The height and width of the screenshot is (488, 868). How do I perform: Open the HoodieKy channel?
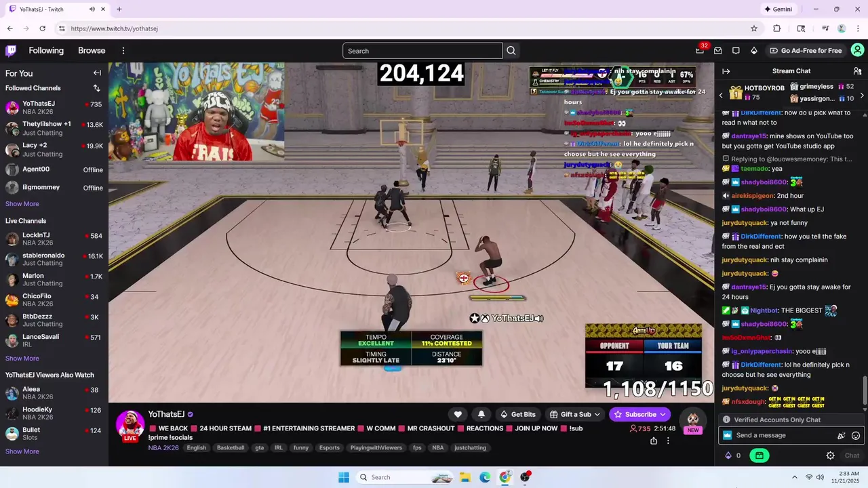(54, 413)
